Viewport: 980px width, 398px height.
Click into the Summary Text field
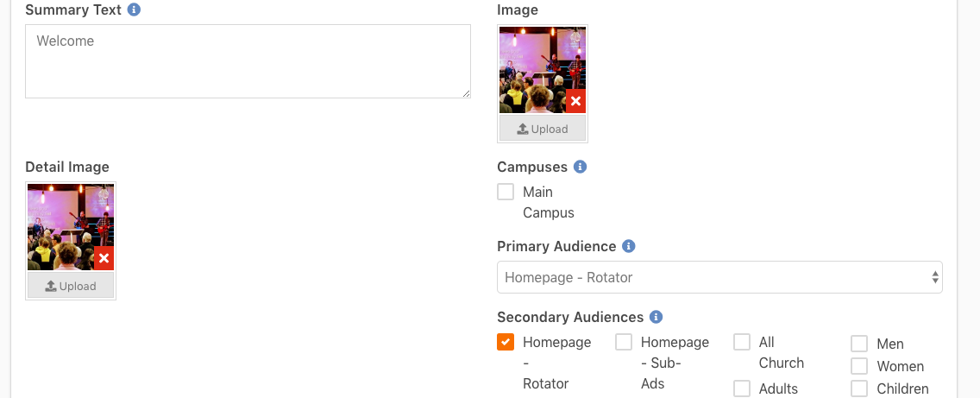[248, 61]
